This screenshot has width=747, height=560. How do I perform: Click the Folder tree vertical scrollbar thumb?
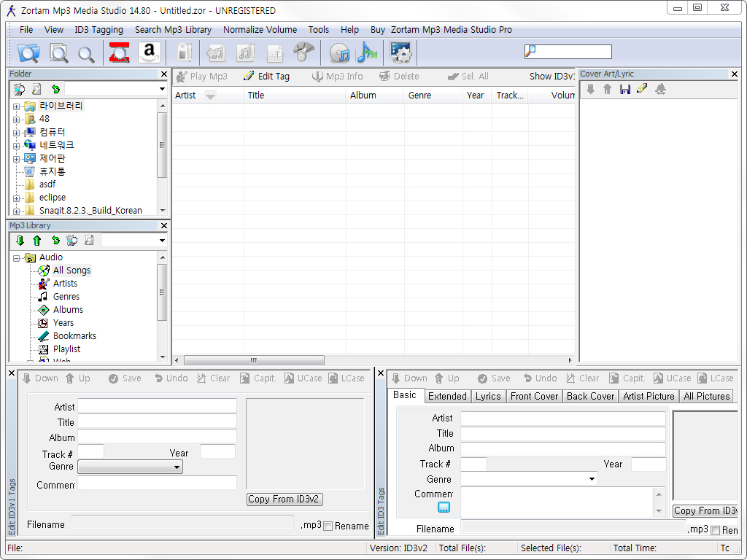(x=162, y=145)
